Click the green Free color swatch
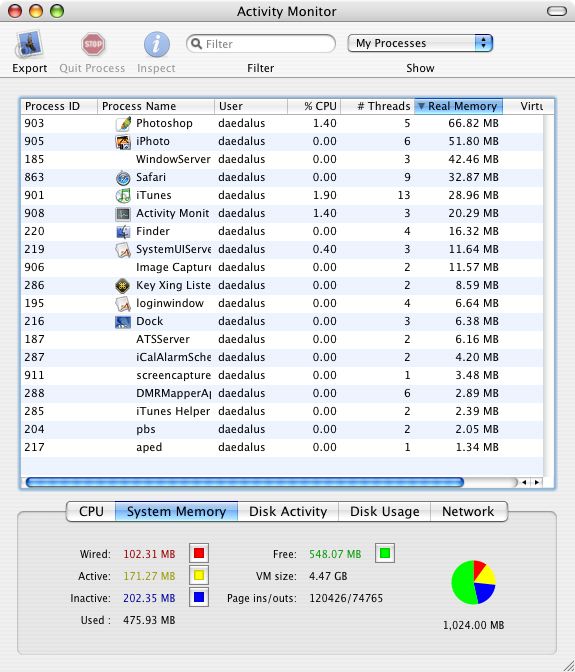 tap(385, 553)
